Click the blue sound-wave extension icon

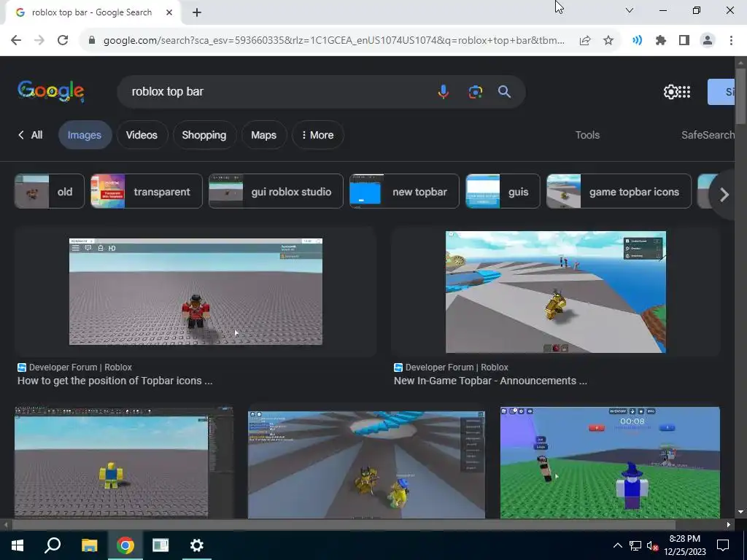click(637, 41)
